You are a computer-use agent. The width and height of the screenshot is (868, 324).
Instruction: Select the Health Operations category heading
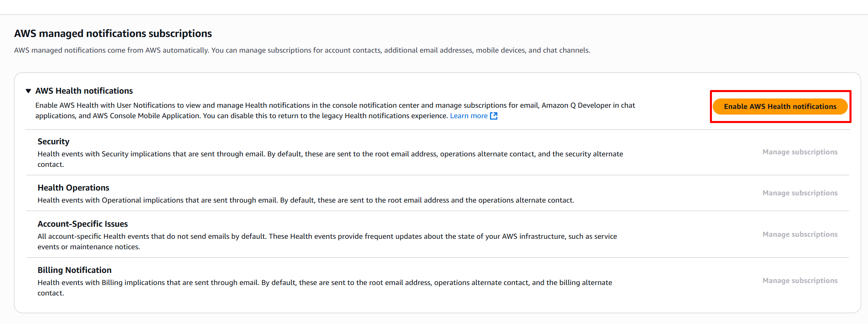73,188
